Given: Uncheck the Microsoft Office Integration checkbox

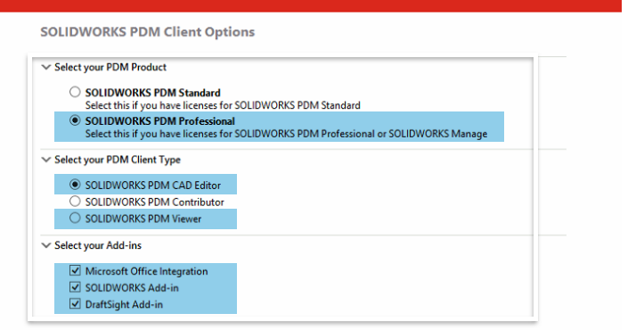Looking at the screenshot, I should tap(75, 271).
